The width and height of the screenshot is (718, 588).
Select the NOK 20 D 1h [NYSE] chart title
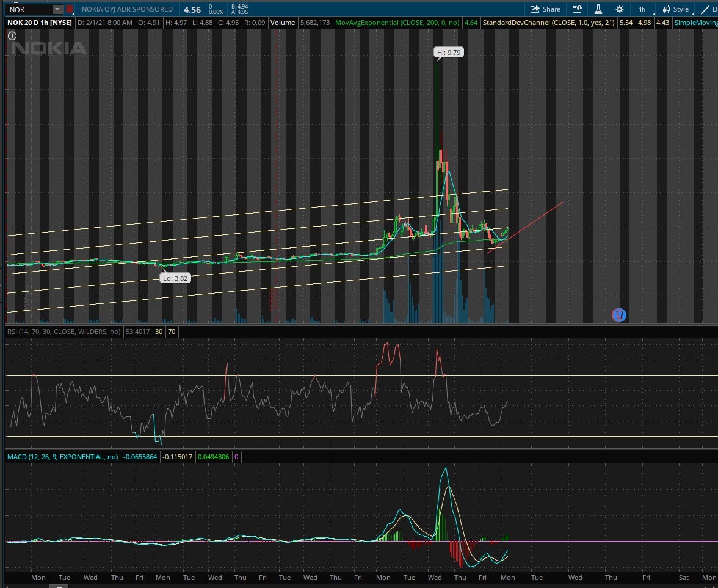(39, 23)
